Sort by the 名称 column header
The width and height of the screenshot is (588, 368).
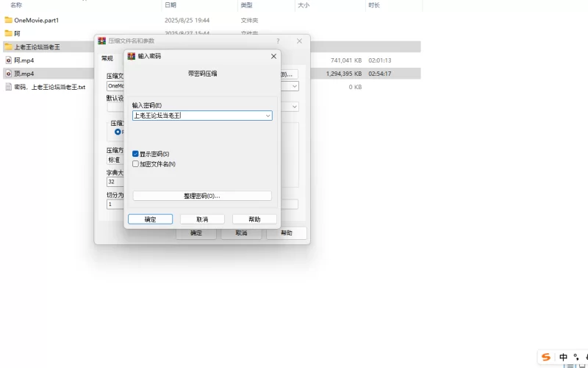click(16, 5)
